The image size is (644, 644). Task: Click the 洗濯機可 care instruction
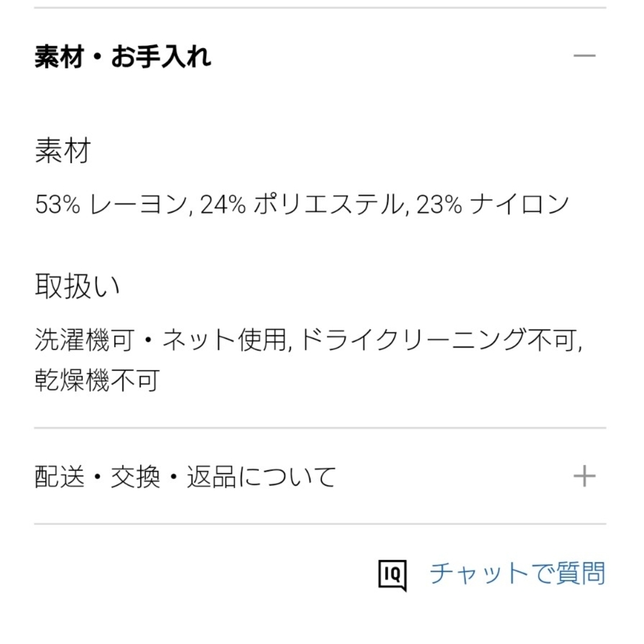click(84, 340)
